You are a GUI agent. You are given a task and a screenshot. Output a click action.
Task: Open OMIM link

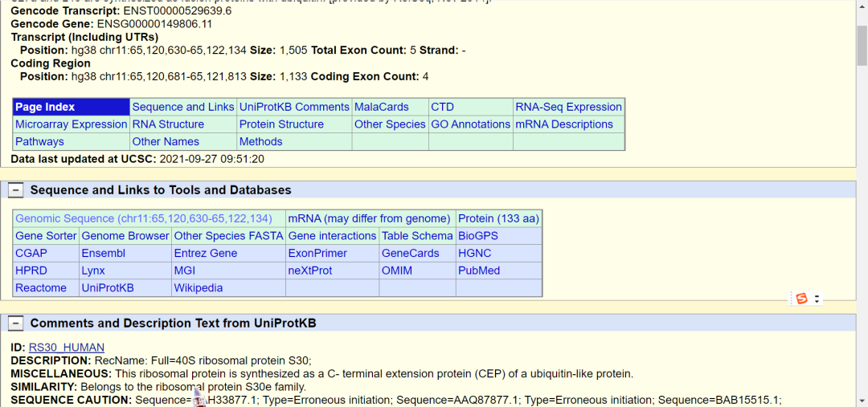point(397,271)
